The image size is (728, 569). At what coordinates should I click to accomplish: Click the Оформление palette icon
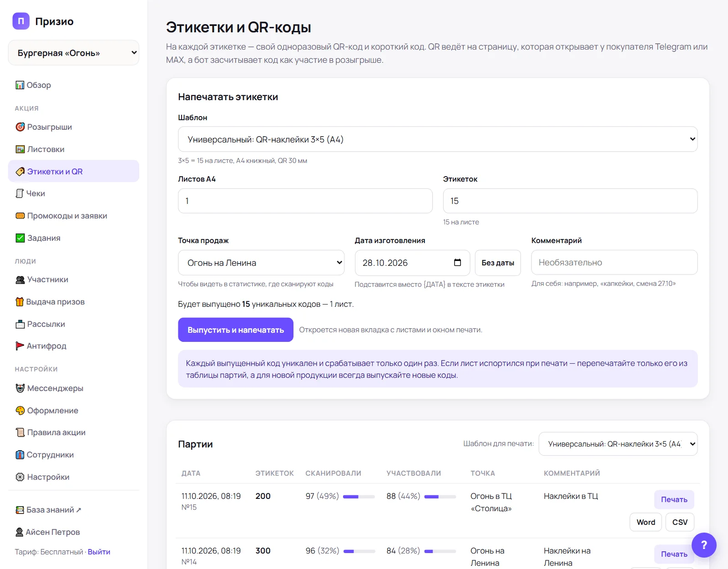click(20, 411)
